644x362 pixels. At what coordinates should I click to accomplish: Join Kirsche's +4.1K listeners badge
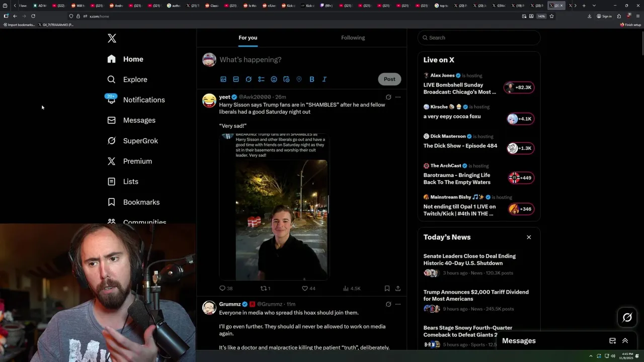coord(520,119)
